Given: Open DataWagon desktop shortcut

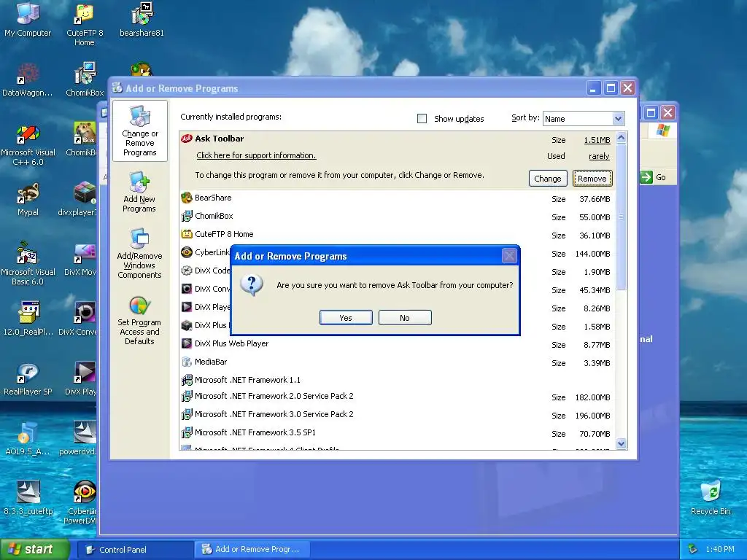Looking at the screenshot, I should 28,79.
